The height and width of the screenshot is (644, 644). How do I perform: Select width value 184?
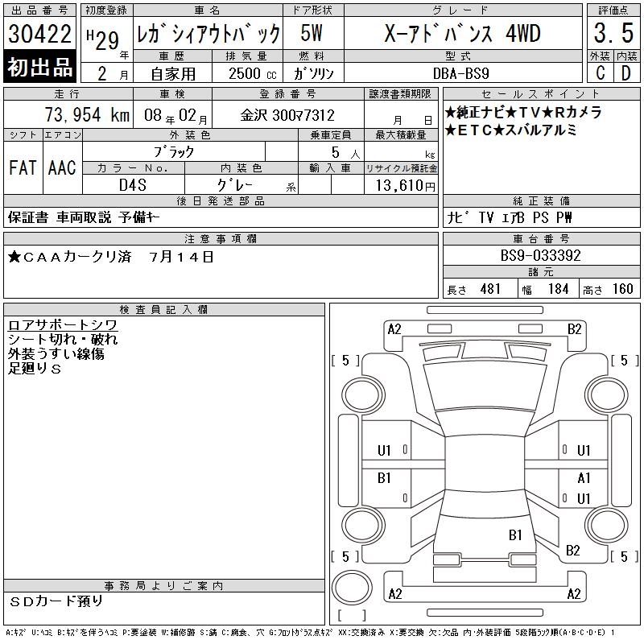559,289
